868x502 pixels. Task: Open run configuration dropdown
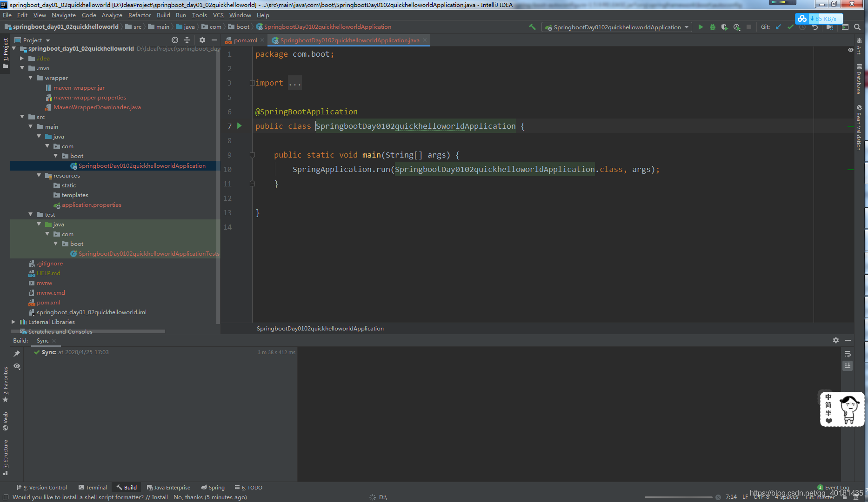pos(617,27)
